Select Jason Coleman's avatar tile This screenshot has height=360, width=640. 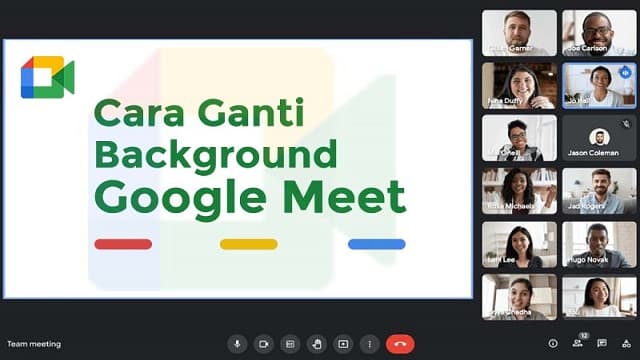599,138
